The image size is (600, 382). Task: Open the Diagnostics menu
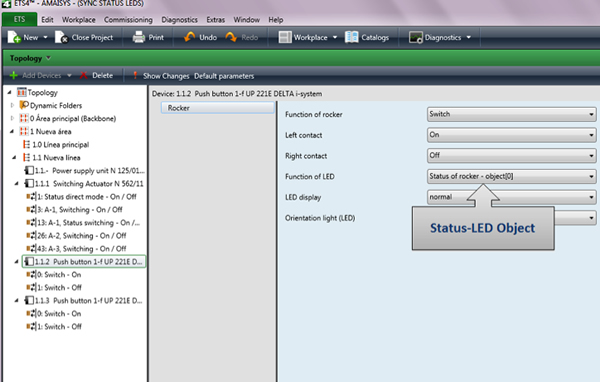[x=179, y=20]
